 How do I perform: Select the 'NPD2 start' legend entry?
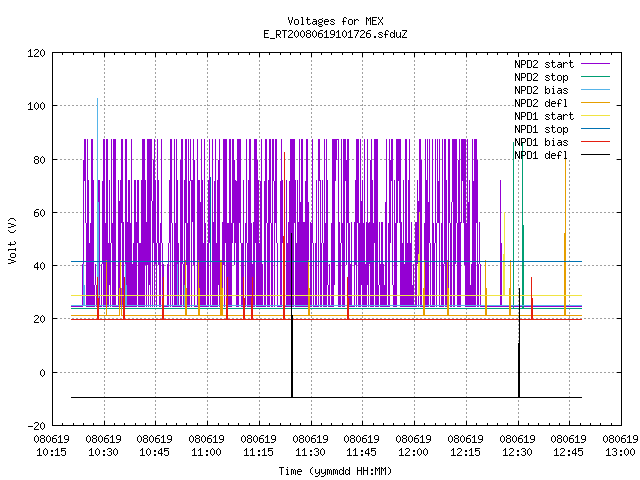coord(544,64)
